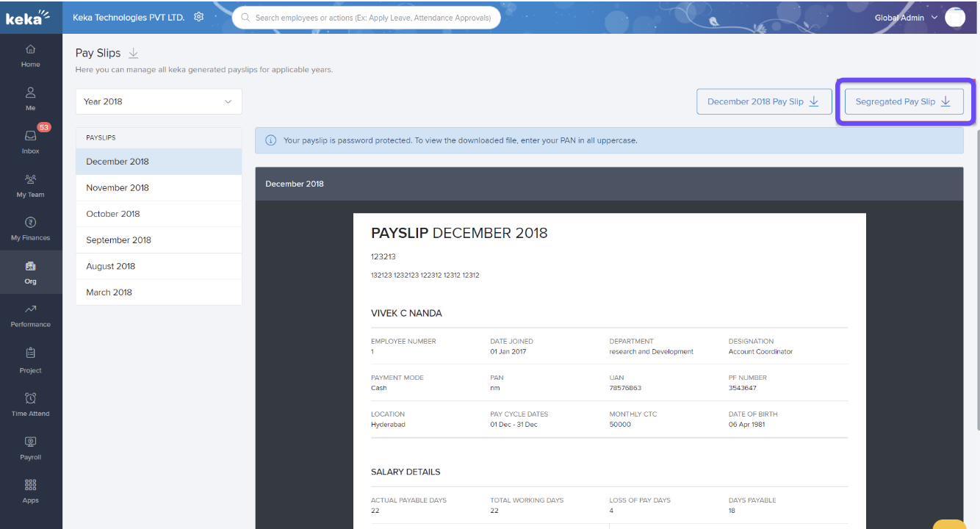This screenshot has height=529, width=980.
Task: Expand the Year 2018 dropdown
Action: (159, 101)
